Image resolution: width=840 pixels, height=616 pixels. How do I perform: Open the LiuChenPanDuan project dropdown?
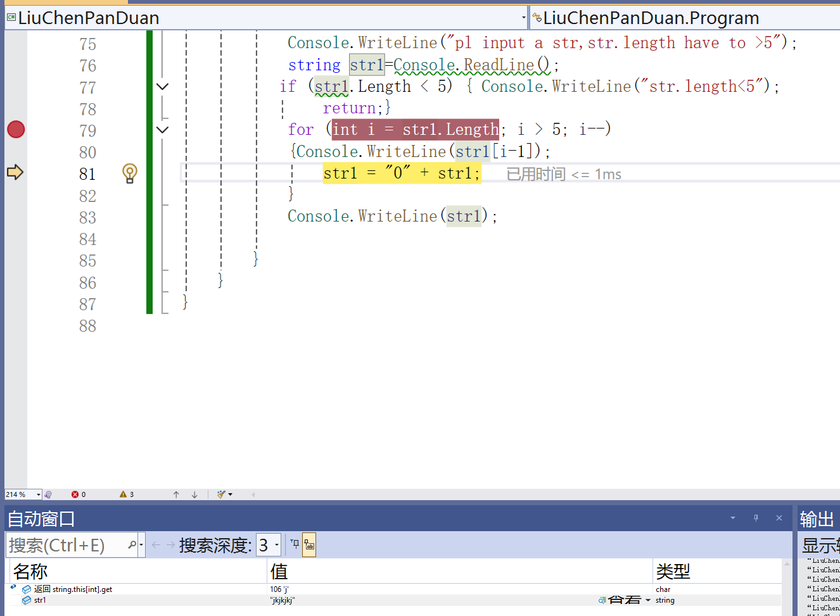coord(266,18)
